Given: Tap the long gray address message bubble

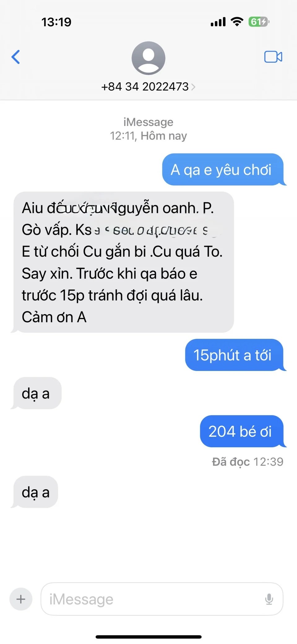Looking at the screenshot, I should (123, 262).
